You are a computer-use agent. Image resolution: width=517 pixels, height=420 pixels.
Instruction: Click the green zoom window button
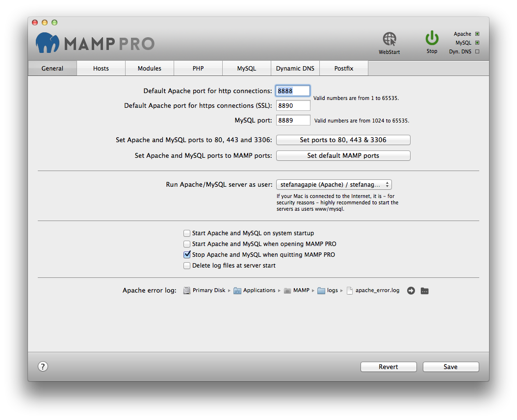[x=54, y=23]
